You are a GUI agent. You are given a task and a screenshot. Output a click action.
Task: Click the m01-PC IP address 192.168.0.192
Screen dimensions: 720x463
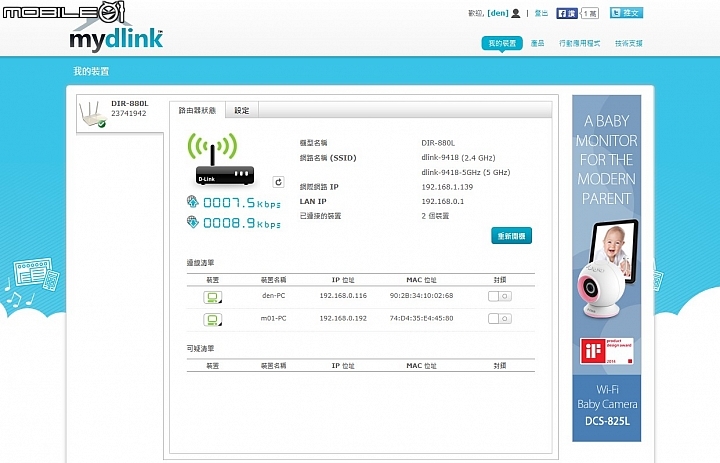pos(343,318)
